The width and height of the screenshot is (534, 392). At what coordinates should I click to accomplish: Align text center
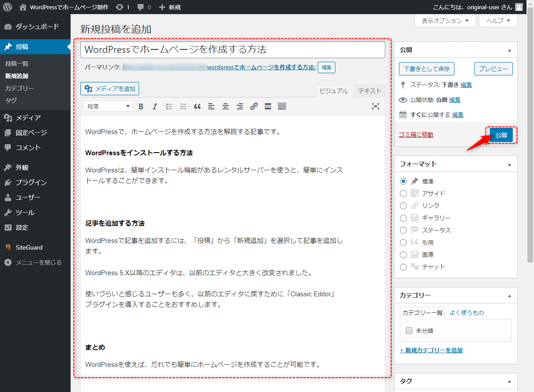[226, 106]
